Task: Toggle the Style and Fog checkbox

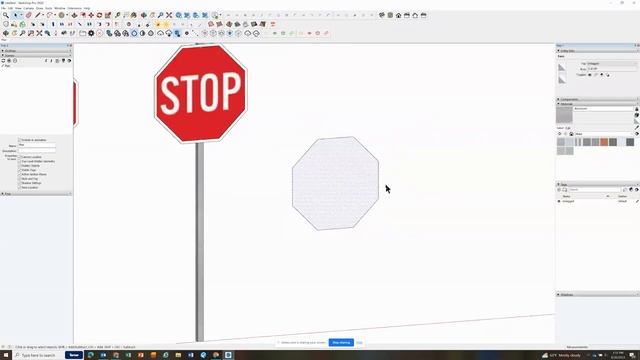Action: (x=19, y=179)
